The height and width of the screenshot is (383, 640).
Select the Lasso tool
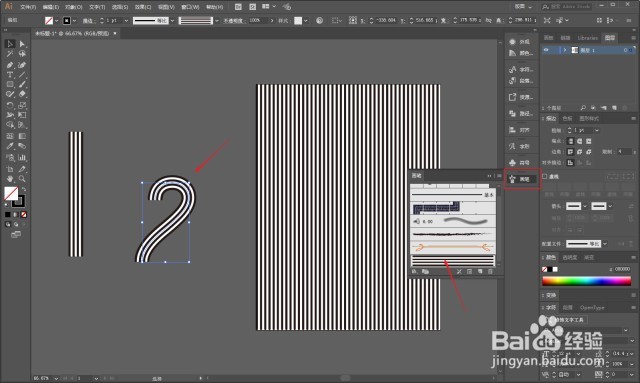click(22, 54)
